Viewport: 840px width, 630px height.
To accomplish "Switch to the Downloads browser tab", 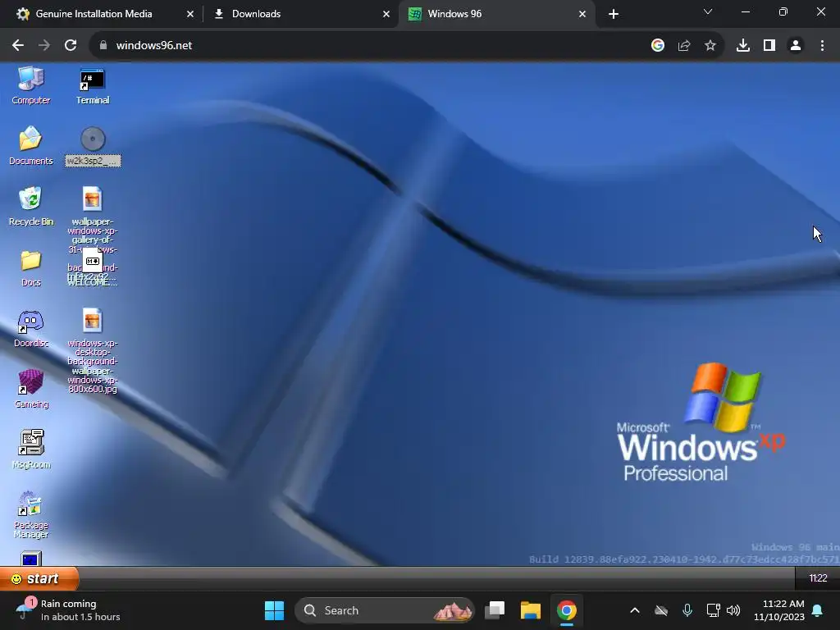I will [256, 14].
